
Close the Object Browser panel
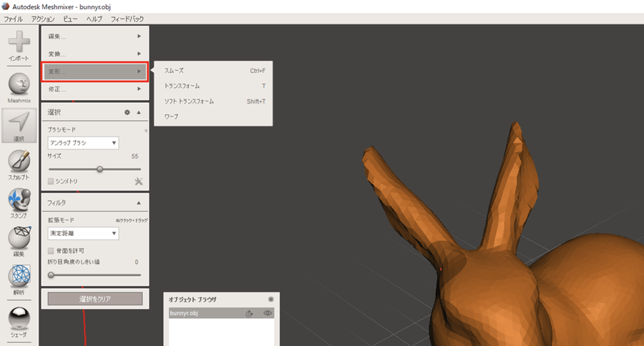point(270,300)
